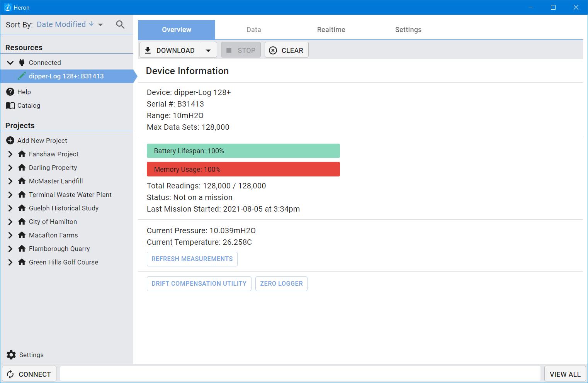
Task: Click the download arrow icon
Action: (x=148, y=50)
